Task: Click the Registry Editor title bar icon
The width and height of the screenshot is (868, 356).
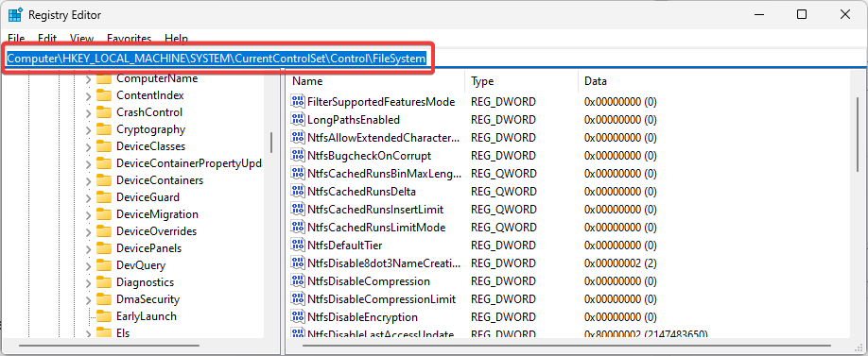Action: point(15,15)
